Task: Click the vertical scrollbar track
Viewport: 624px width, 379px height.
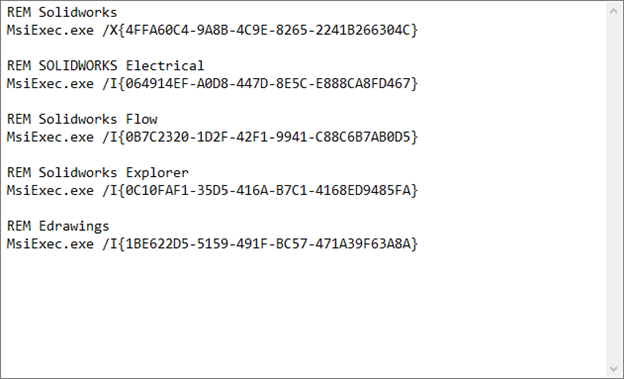Action: [613, 190]
